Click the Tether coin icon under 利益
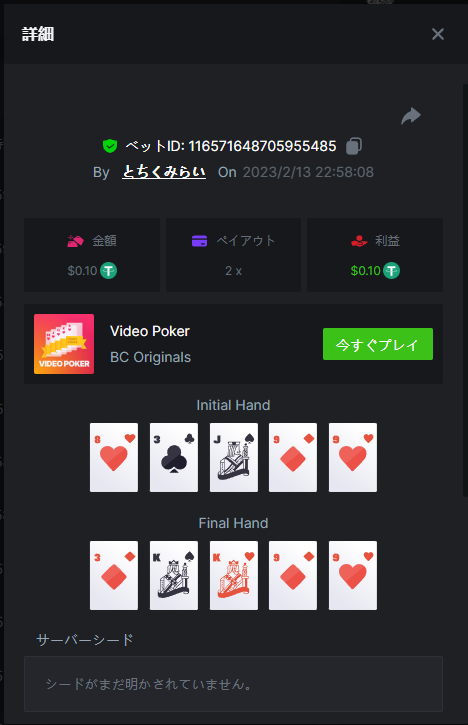Screen dimensions: 468x725 [x=392, y=270]
